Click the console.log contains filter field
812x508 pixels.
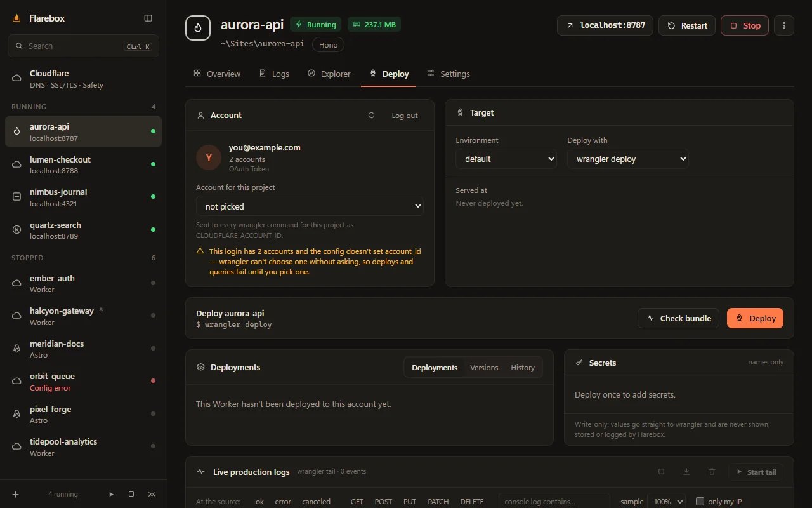[x=554, y=501]
